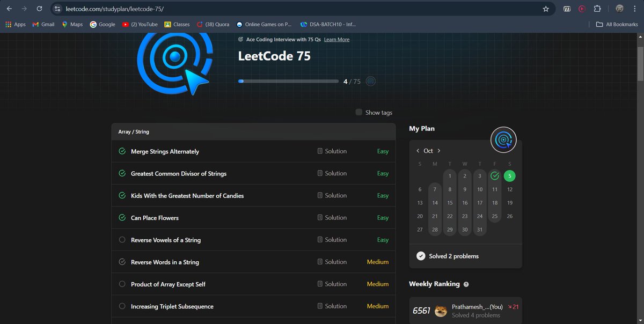Click Can Place Flowers status checkmark
Viewport: 644px width, 324px height.
122,218
